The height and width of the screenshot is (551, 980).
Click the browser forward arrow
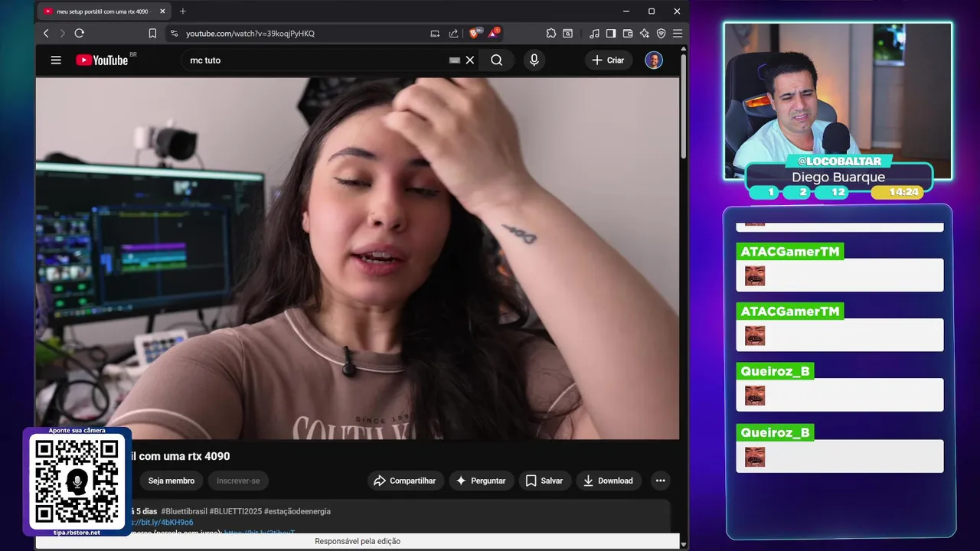point(62,34)
